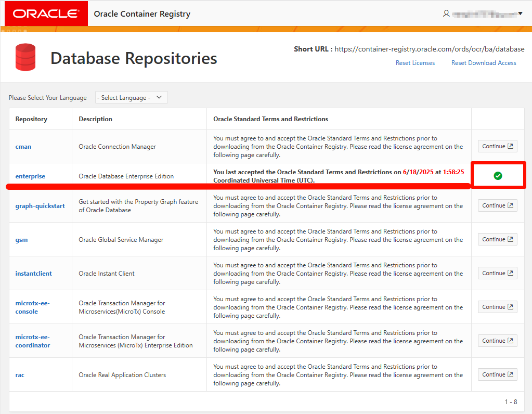This screenshot has height=414, width=532.
Task: Click Continue for microtx-ee-console row
Action: [x=497, y=307]
